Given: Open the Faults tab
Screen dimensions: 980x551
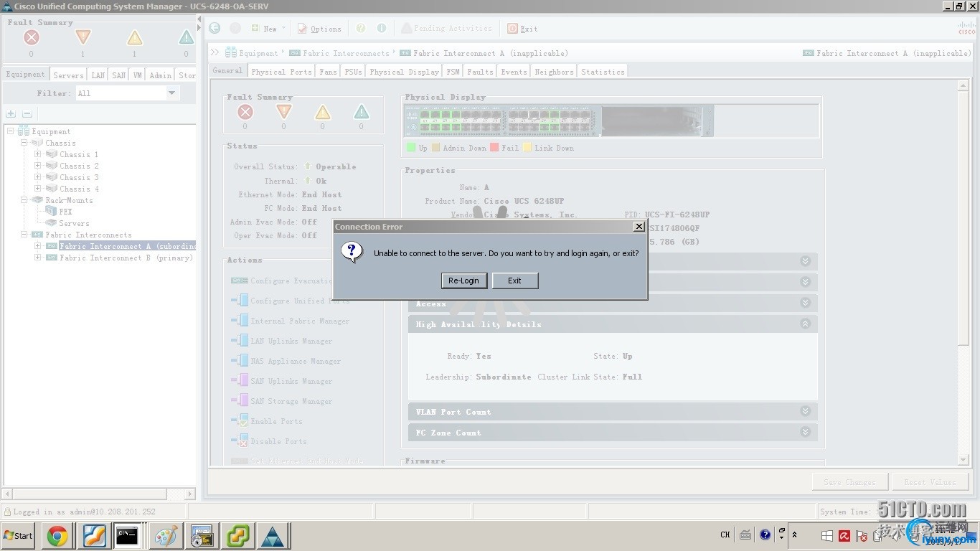Looking at the screenshot, I should pyautogui.click(x=480, y=72).
